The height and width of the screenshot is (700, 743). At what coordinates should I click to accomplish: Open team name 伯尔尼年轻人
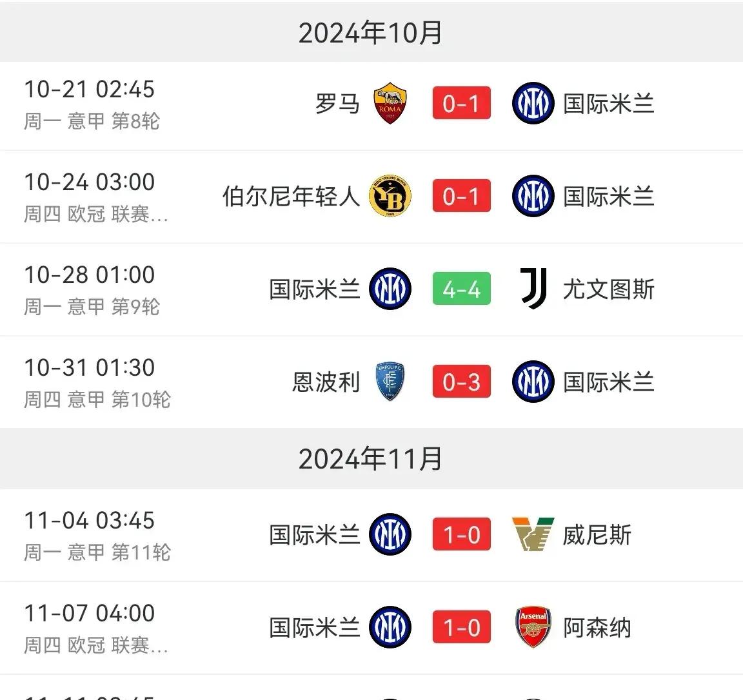[x=291, y=196]
